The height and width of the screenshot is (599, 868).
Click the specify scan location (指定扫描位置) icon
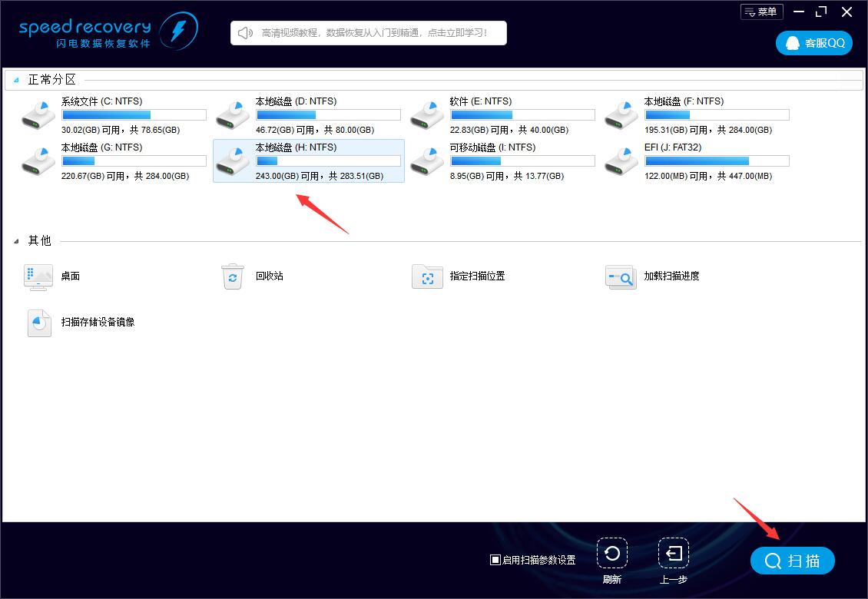(x=427, y=276)
